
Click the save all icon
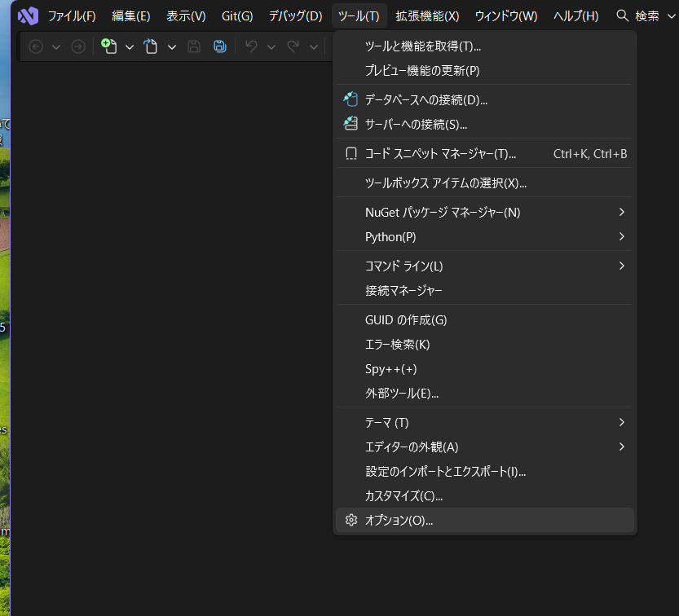coord(220,46)
